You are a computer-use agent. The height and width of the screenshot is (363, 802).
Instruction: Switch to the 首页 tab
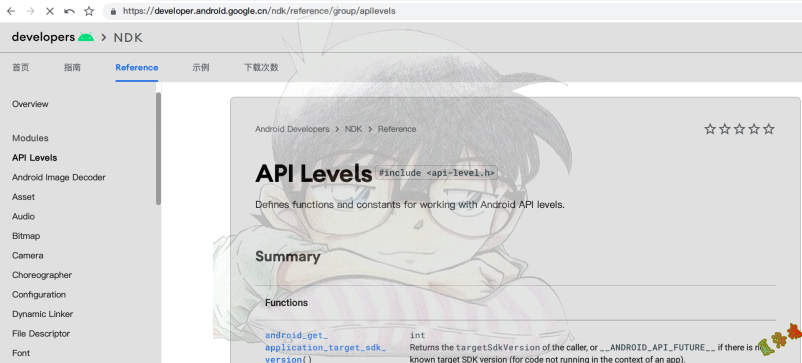(20, 67)
